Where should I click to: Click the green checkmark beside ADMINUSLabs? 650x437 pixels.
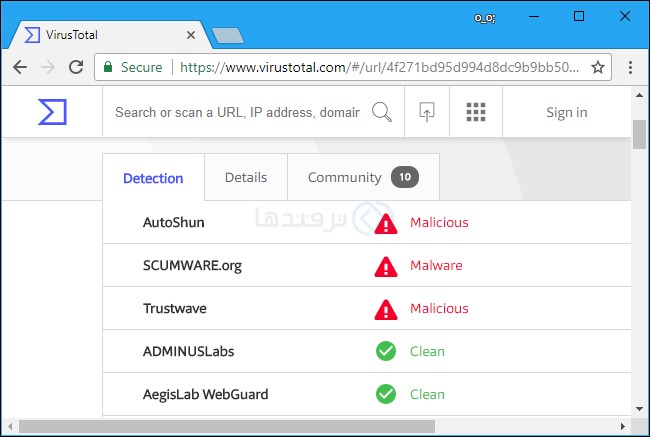coord(386,351)
